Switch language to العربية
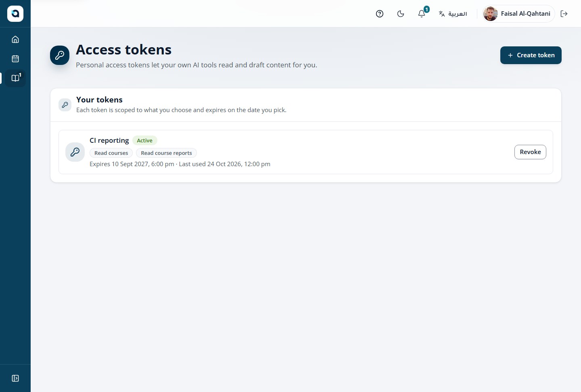581x392 pixels. click(453, 14)
